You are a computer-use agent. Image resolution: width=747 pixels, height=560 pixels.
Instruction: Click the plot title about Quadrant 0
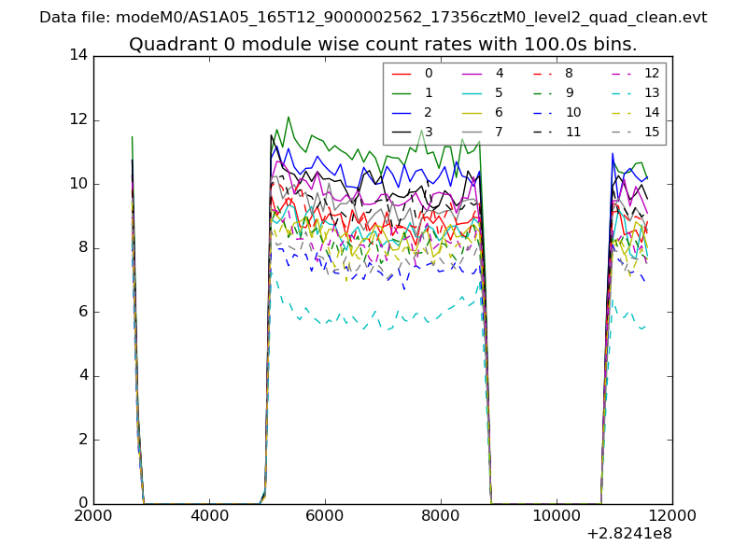pos(383,45)
